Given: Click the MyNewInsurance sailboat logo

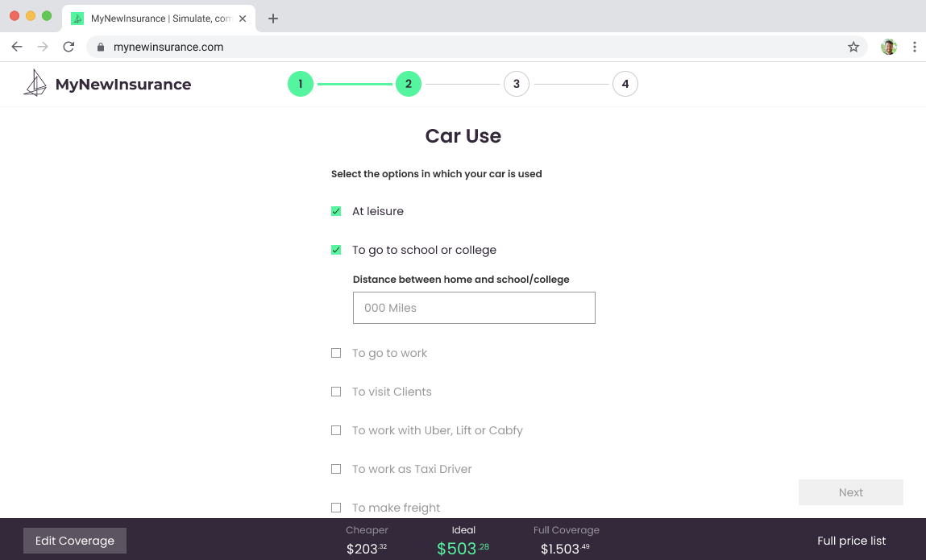Looking at the screenshot, I should click(x=35, y=84).
